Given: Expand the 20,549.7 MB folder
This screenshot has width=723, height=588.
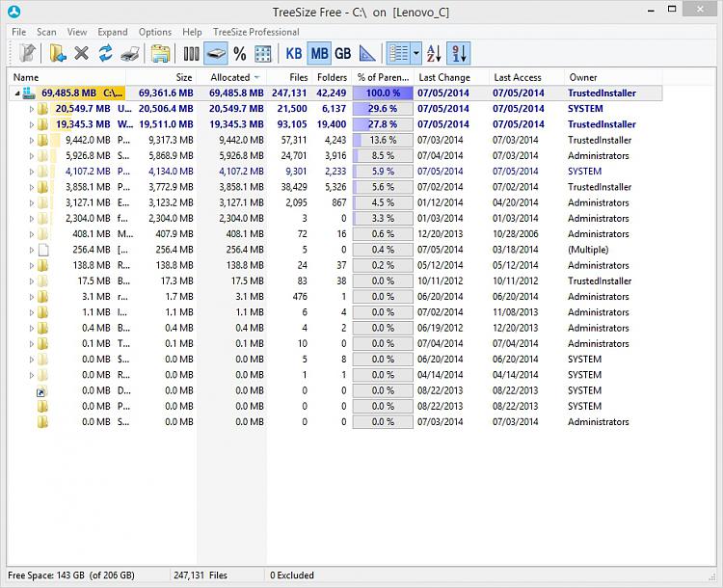Looking at the screenshot, I should [32, 109].
